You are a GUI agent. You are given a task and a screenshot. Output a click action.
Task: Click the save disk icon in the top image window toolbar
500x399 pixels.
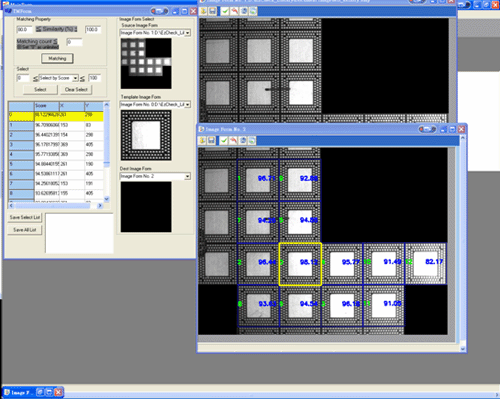[212, 11]
